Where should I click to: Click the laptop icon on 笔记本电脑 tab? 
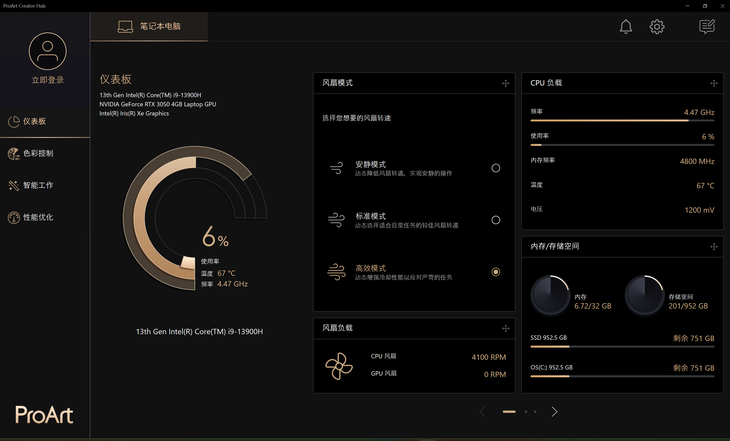[x=125, y=27]
